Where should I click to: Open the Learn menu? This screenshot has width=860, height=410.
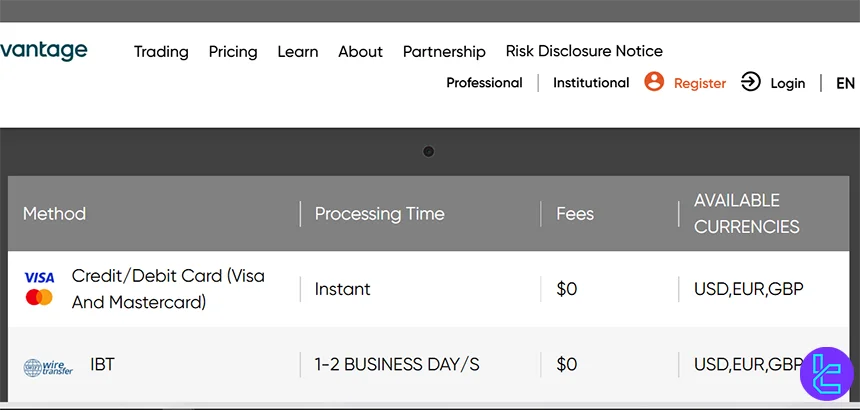[x=297, y=51]
